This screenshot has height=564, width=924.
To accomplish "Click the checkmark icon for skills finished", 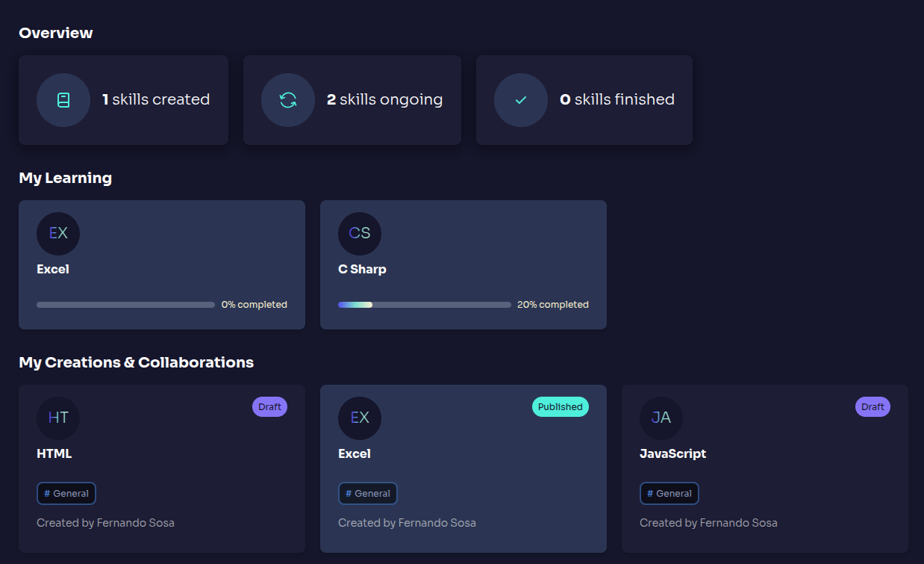I will (521, 100).
